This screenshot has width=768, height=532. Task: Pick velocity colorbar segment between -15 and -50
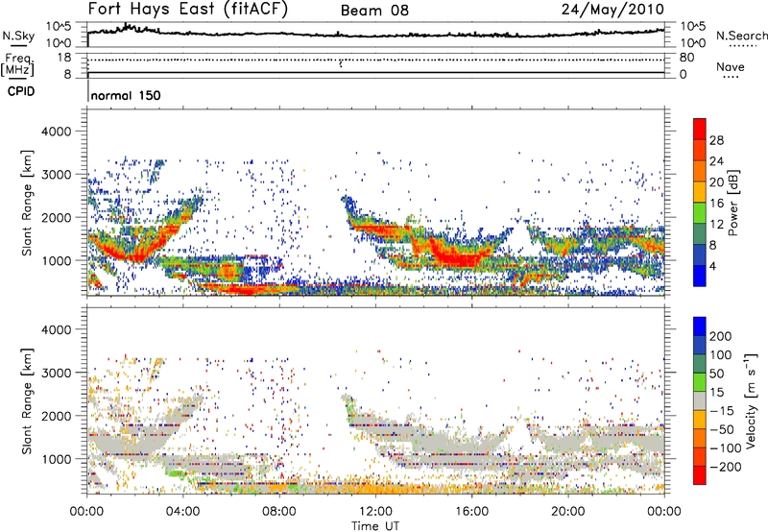coord(700,420)
